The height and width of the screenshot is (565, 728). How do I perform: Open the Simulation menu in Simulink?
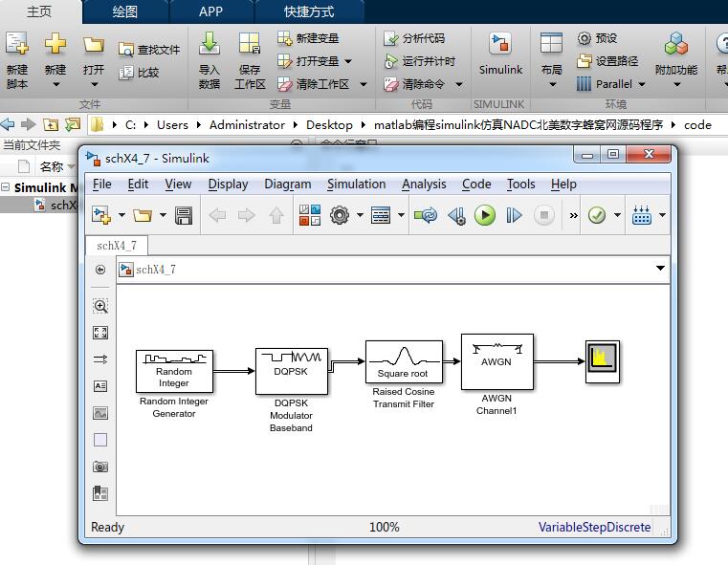[357, 185]
